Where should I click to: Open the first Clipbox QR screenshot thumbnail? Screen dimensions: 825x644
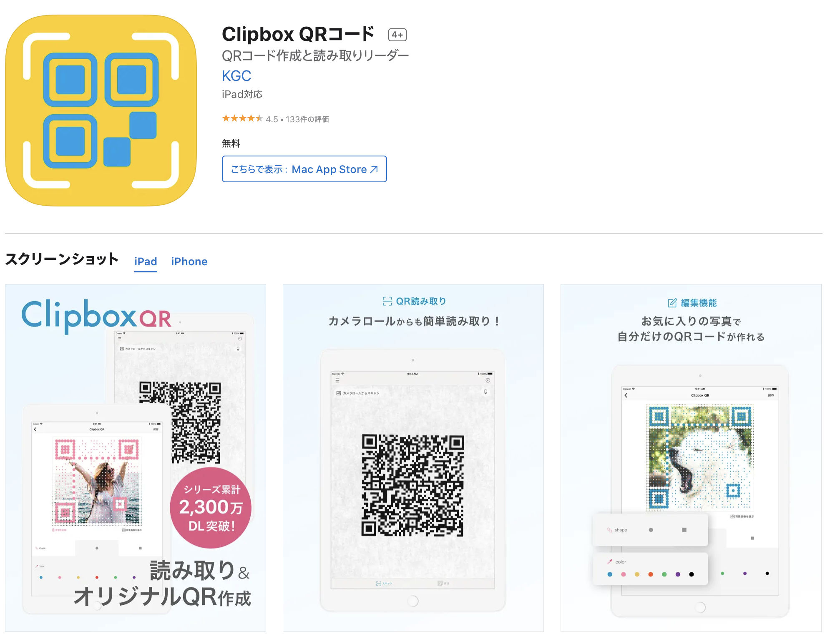coord(136,458)
